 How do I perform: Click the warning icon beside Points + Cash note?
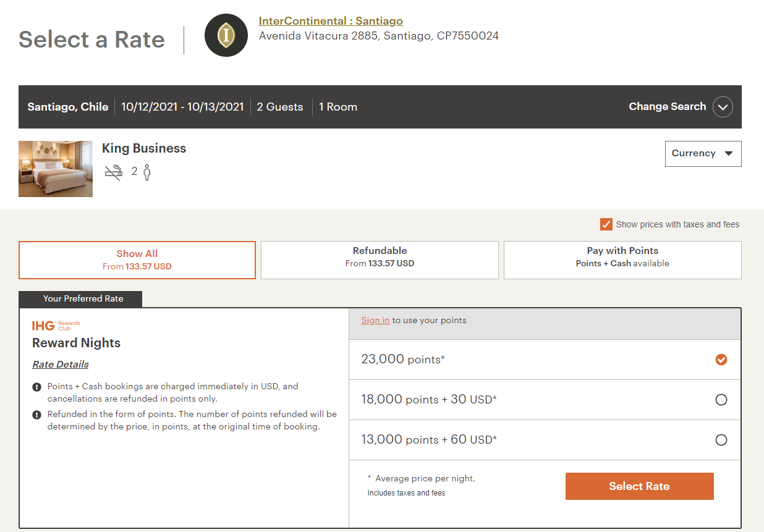36,387
